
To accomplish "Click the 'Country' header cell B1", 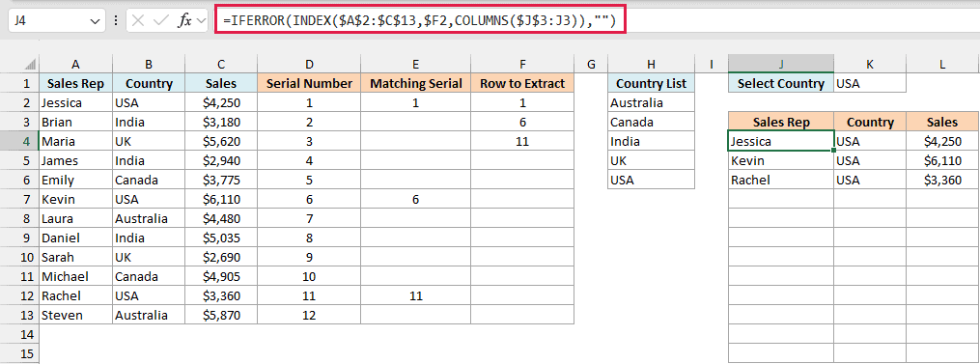I will (149, 83).
